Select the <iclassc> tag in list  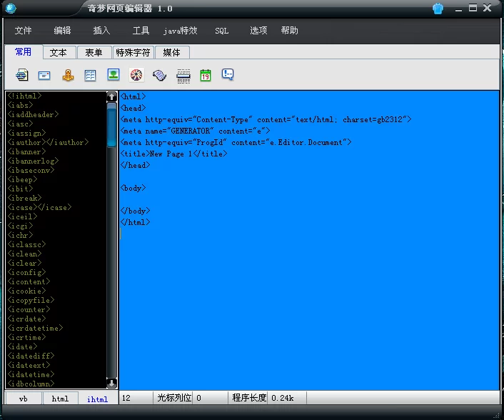tap(26, 245)
